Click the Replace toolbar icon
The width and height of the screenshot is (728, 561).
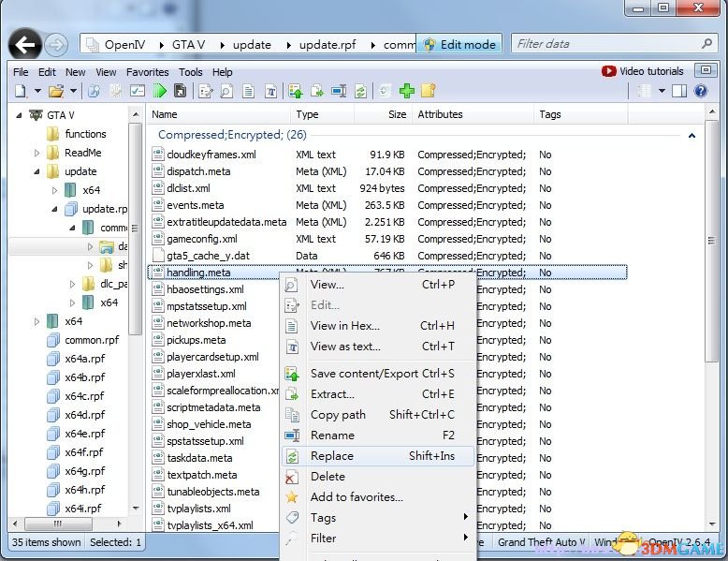(361, 91)
